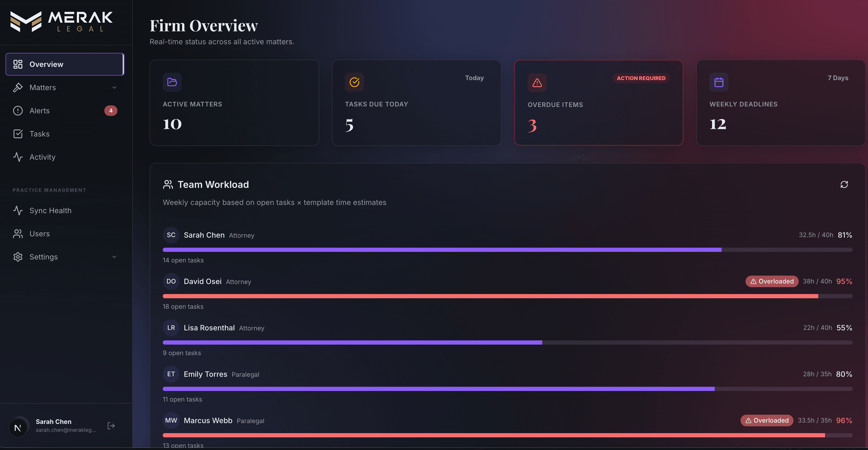
Task: Click the Emily Torres name
Action: 205,374
